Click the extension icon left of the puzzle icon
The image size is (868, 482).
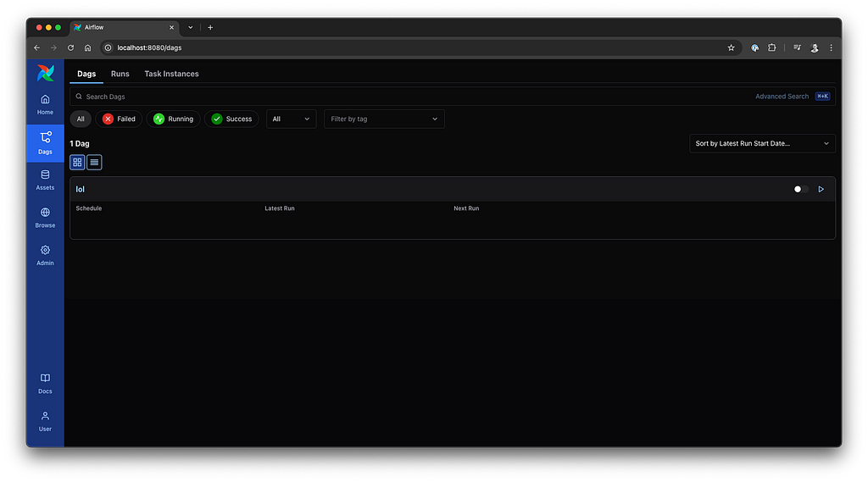coord(754,47)
